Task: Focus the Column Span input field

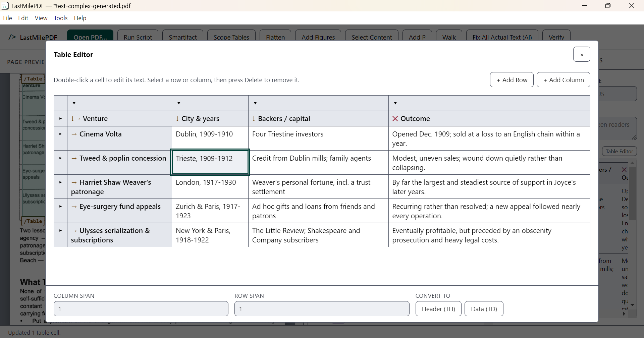Action: pos(141,309)
